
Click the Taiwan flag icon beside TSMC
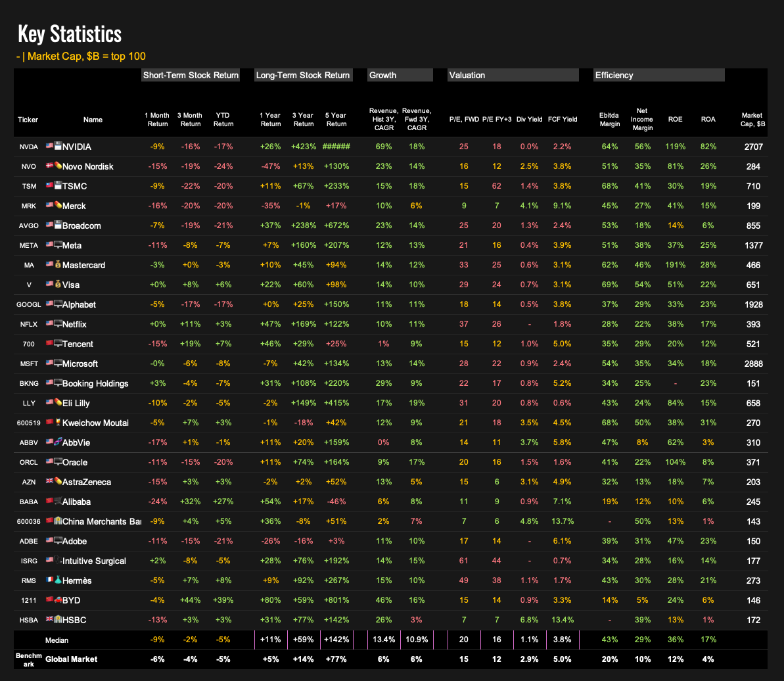click(x=49, y=185)
